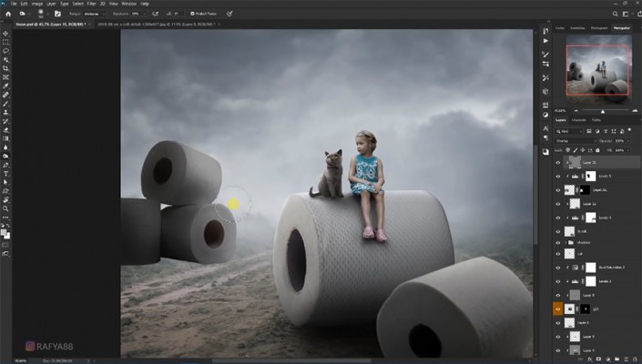Click the delete layer trash icon
Screen dimensions: 642x364
tap(635, 359)
